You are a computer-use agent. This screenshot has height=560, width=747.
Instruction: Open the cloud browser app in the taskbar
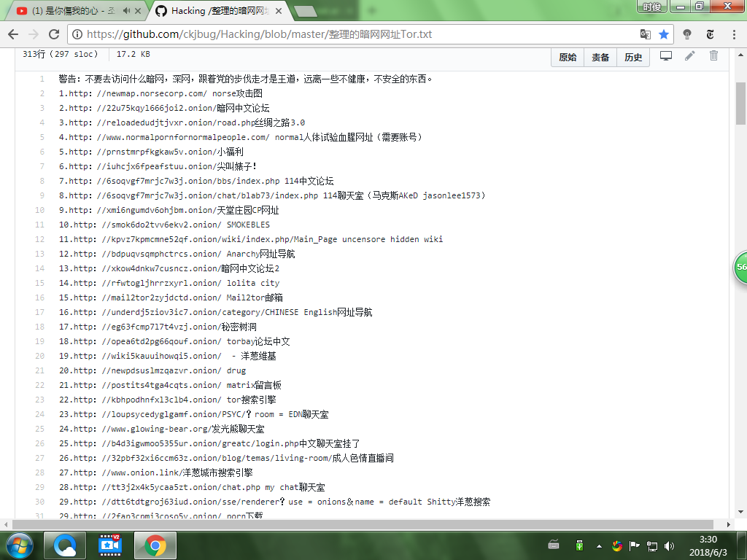point(65,545)
